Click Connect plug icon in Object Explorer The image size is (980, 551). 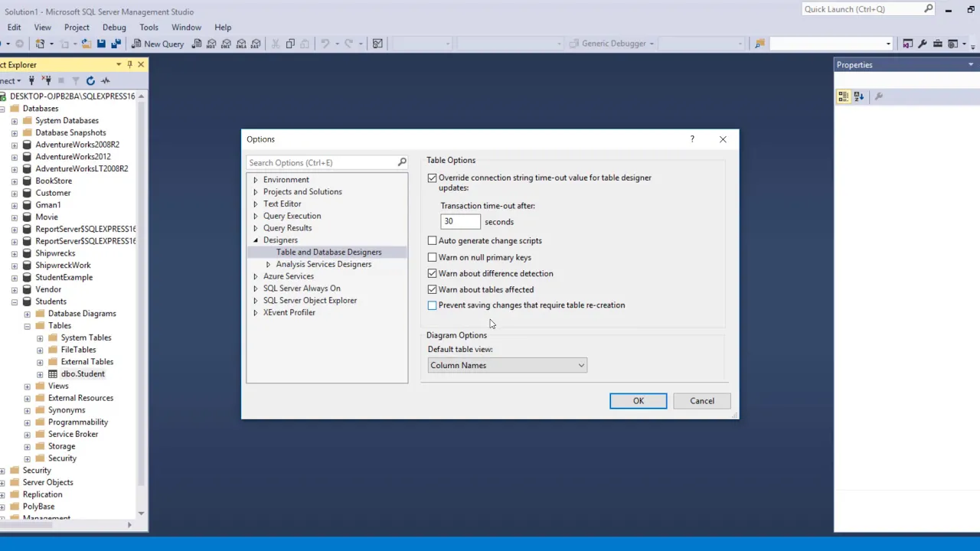coord(31,80)
